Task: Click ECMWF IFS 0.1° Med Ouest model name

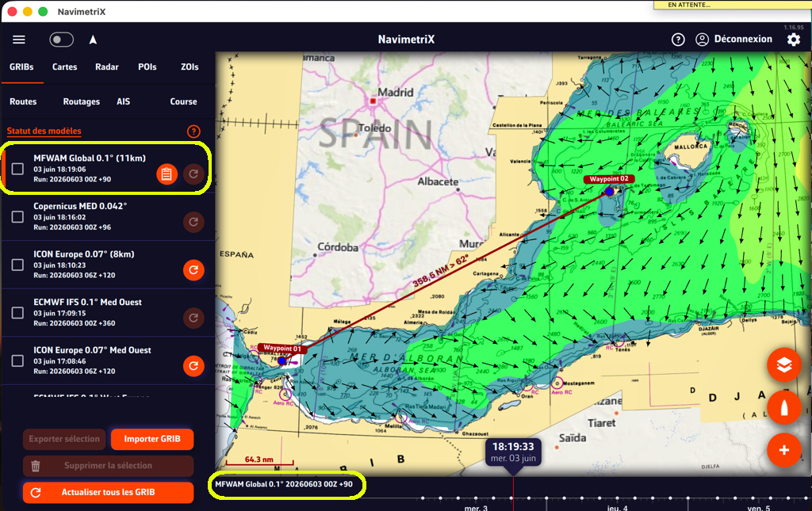Action: click(x=87, y=302)
